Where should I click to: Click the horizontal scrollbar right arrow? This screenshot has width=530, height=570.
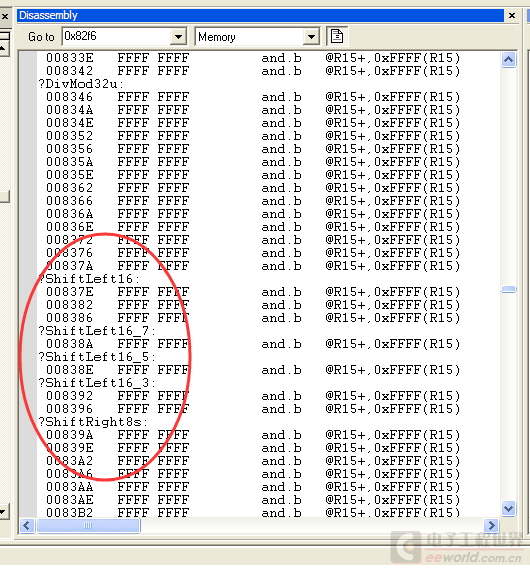coord(491,526)
